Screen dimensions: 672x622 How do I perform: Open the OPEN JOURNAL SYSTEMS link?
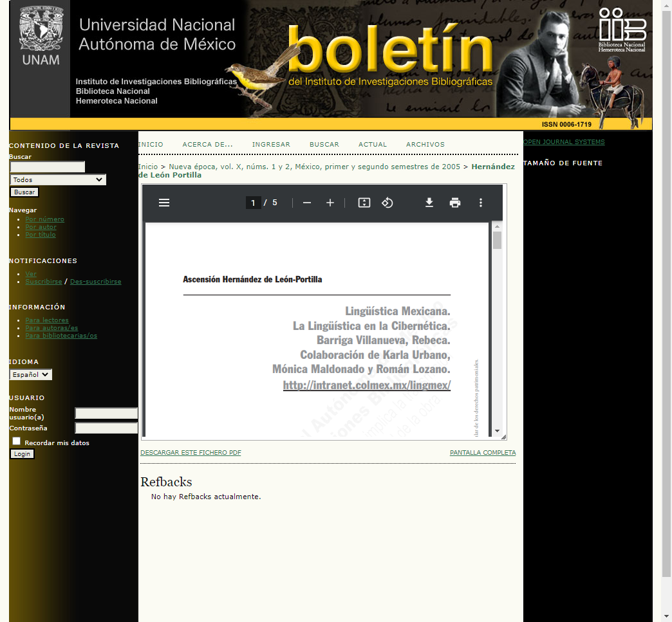(564, 142)
